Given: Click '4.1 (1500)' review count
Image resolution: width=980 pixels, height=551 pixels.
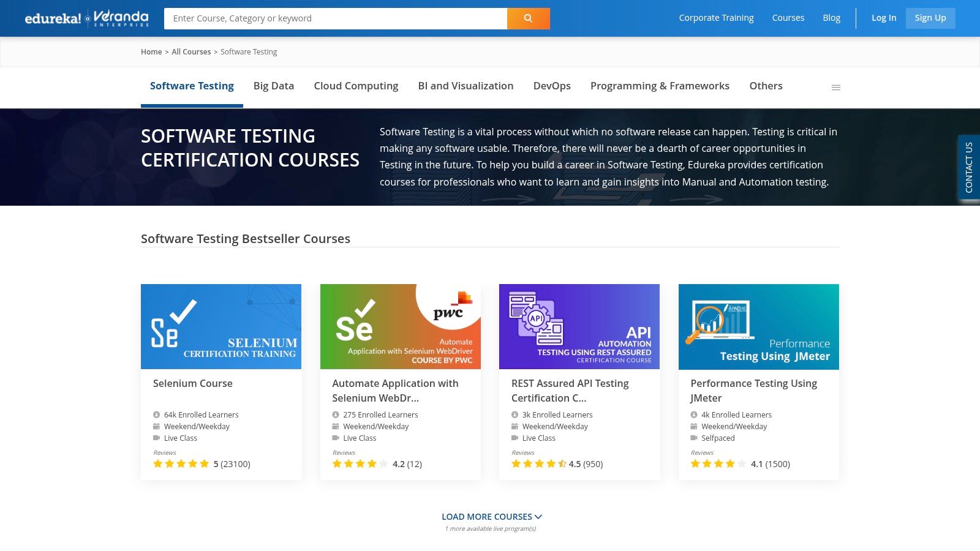Looking at the screenshot, I should (771, 464).
